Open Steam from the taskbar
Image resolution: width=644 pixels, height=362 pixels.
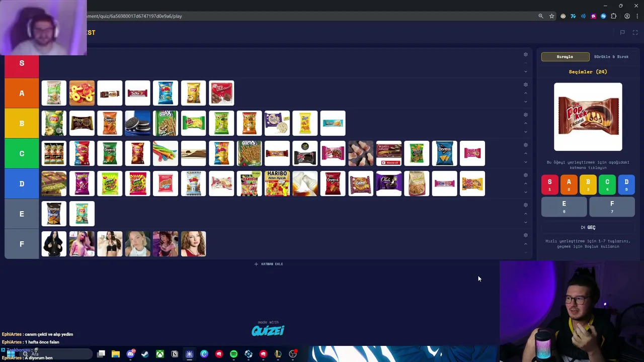pyautogui.click(x=145, y=354)
